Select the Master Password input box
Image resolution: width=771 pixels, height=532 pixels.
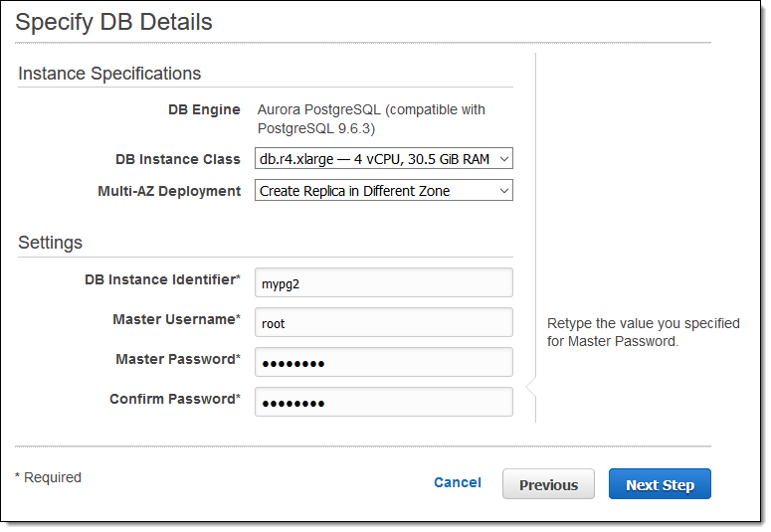click(x=384, y=362)
